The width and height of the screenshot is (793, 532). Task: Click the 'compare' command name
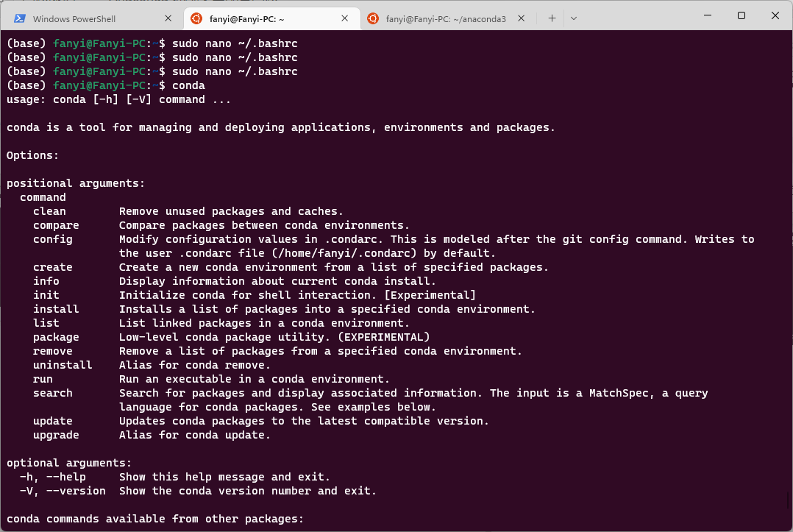click(x=56, y=226)
